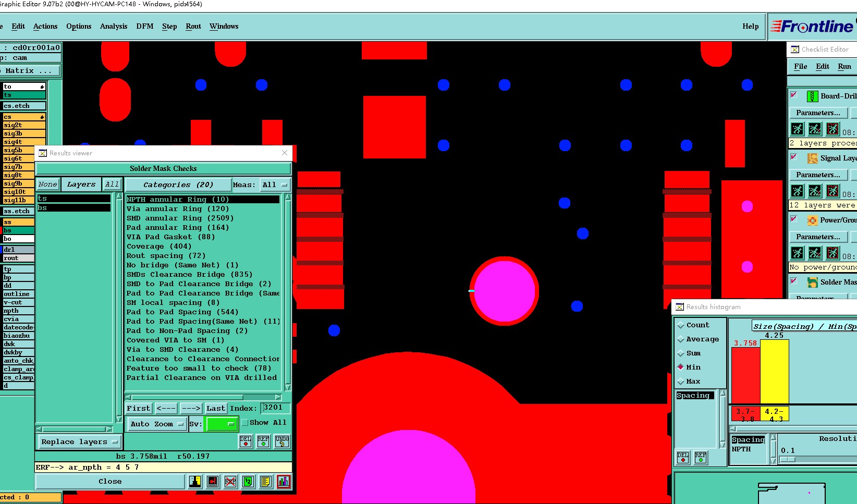Click the yellow notes page icon
The width and height of the screenshot is (857, 504).
pyautogui.click(x=266, y=482)
